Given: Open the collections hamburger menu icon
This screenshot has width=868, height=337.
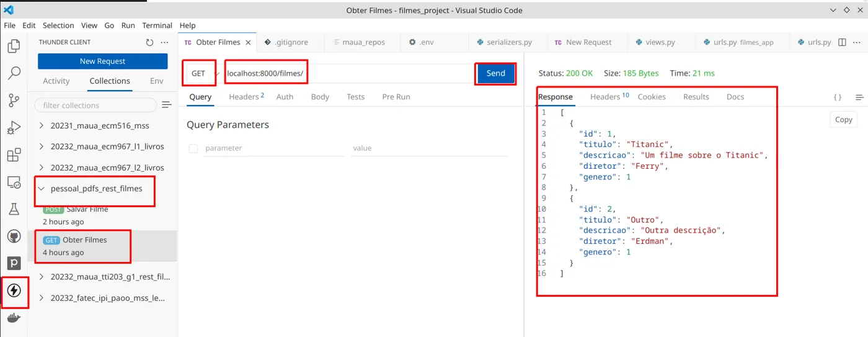Looking at the screenshot, I should coord(167,105).
